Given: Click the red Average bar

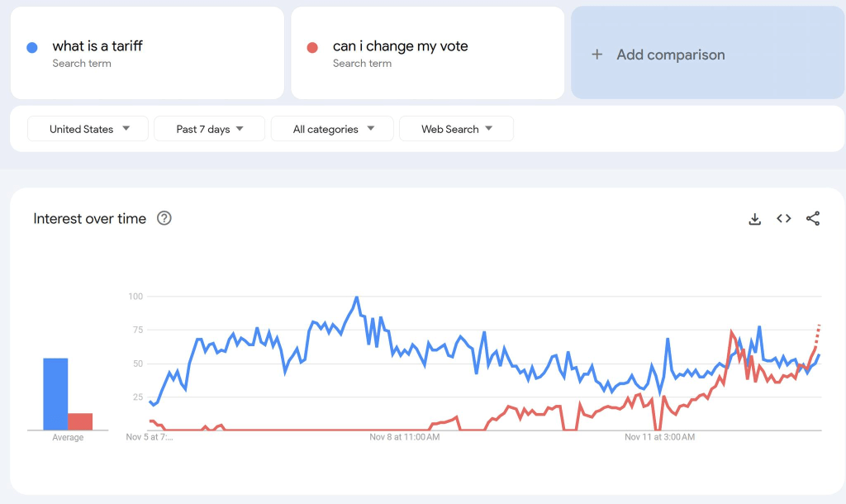Looking at the screenshot, I should [x=80, y=421].
